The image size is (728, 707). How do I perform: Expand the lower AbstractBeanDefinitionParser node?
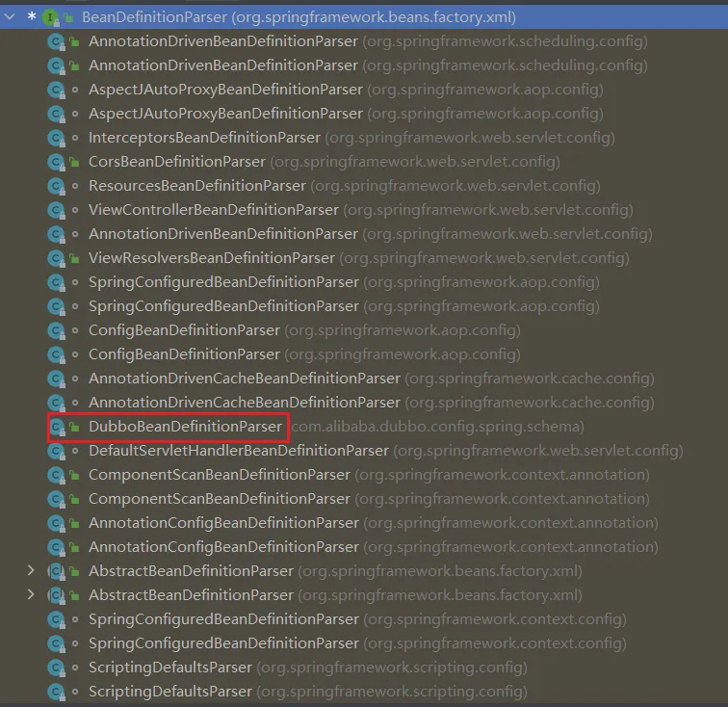coord(32,595)
